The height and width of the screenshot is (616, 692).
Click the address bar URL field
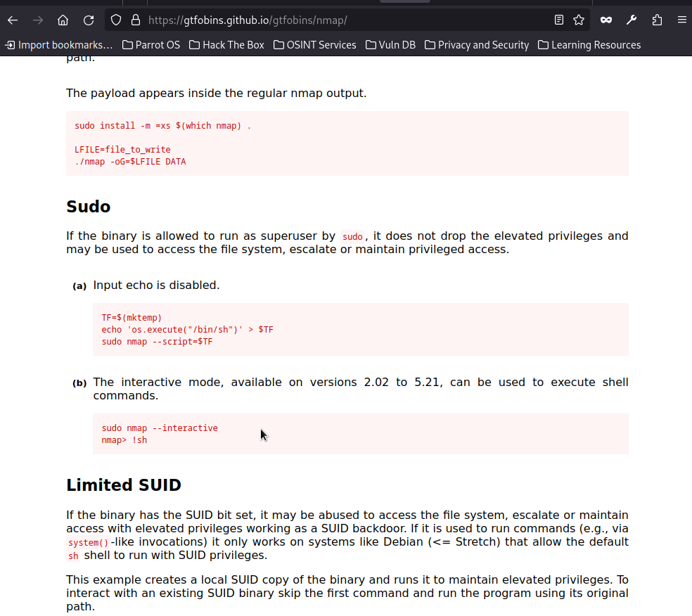pyautogui.click(x=347, y=20)
